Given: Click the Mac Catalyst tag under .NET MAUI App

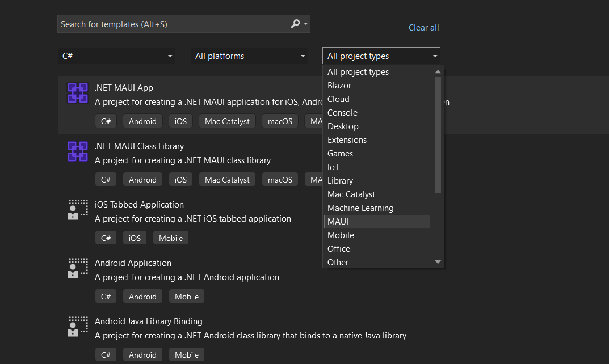Looking at the screenshot, I should 227,121.
